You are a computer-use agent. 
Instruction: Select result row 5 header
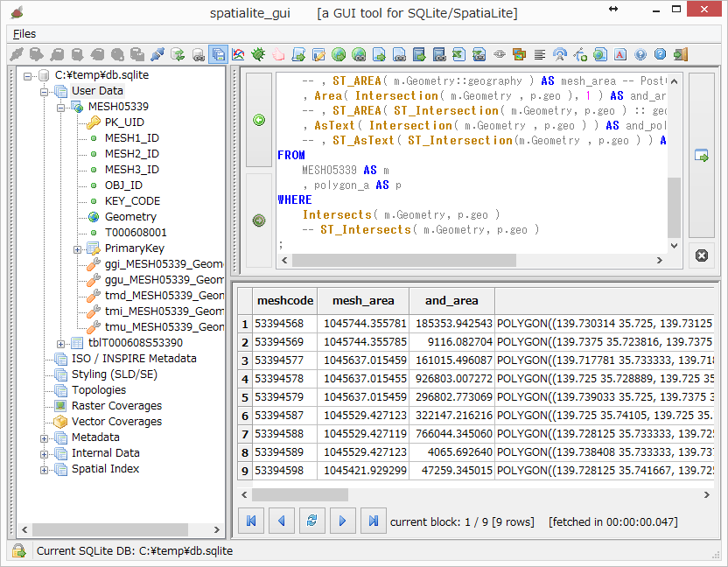[x=245, y=397]
